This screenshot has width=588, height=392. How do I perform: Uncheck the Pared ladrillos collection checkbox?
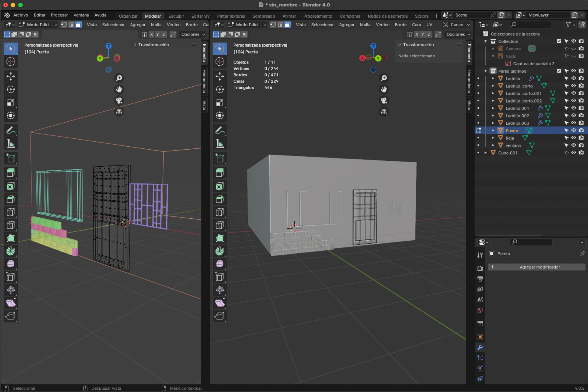[x=559, y=71]
